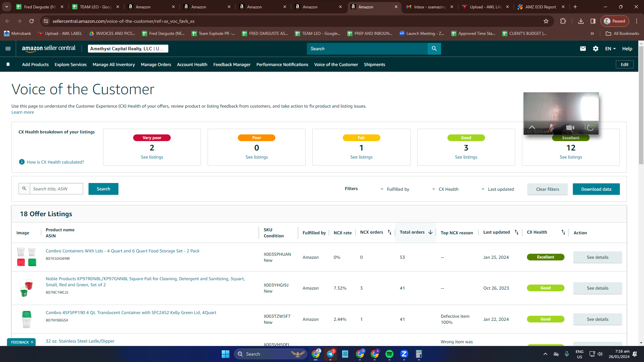This screenshot has height=362, width=644.
Task: Open Manage All Inventory menu item
Action: click(114, 64)
